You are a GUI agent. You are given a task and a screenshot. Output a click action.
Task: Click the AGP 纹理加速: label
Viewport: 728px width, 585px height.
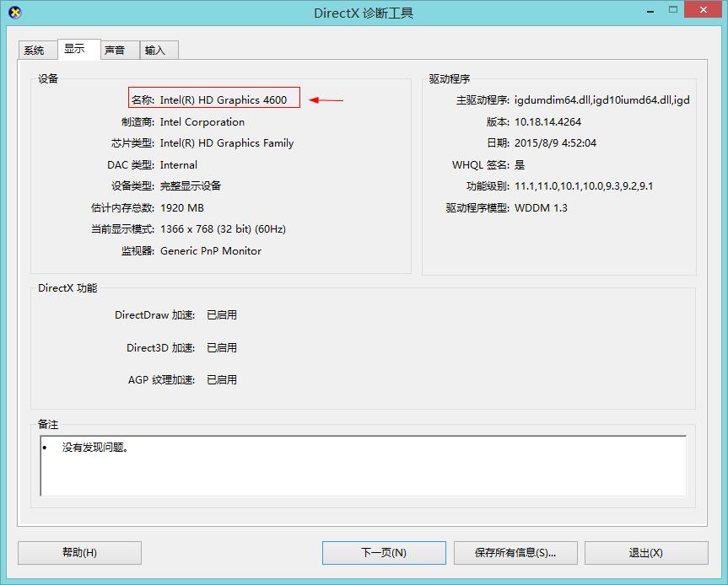[x=162, y=379]
